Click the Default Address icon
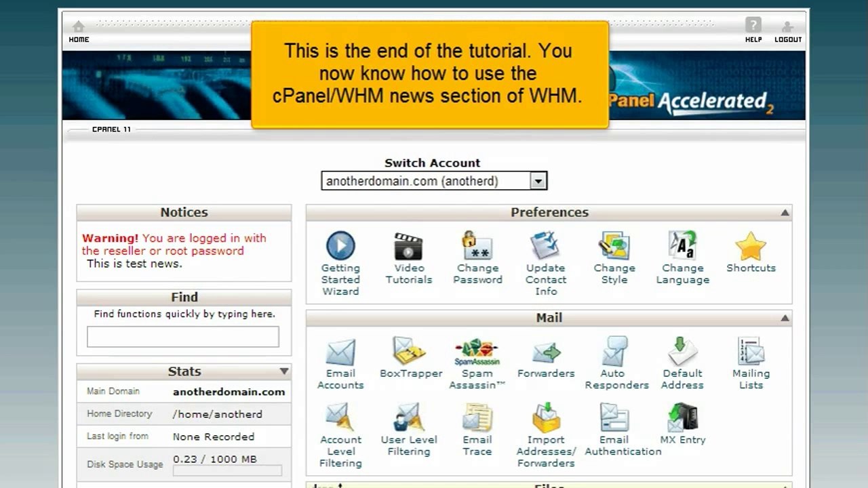This screenshot has width=868, height=488. 683,352
